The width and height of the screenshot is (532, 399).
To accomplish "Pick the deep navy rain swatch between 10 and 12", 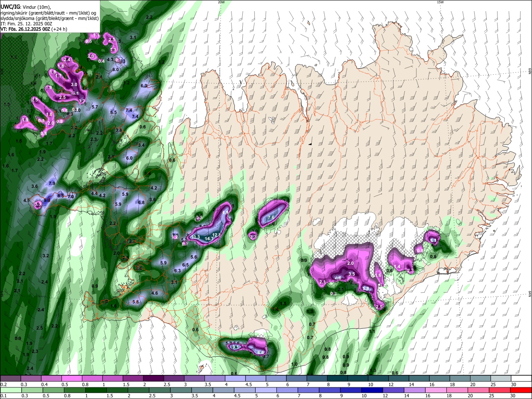I will click(371, 390).
